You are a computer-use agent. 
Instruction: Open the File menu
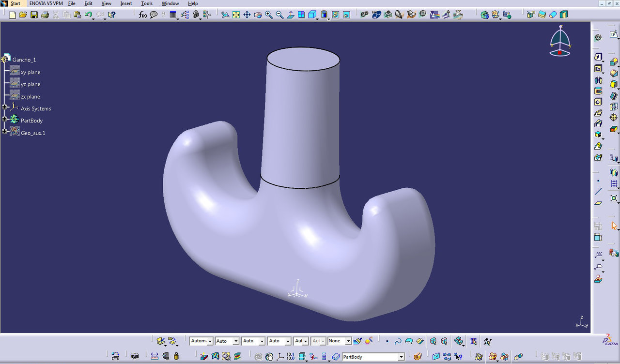pyautogui.click(x=72, y=3)
